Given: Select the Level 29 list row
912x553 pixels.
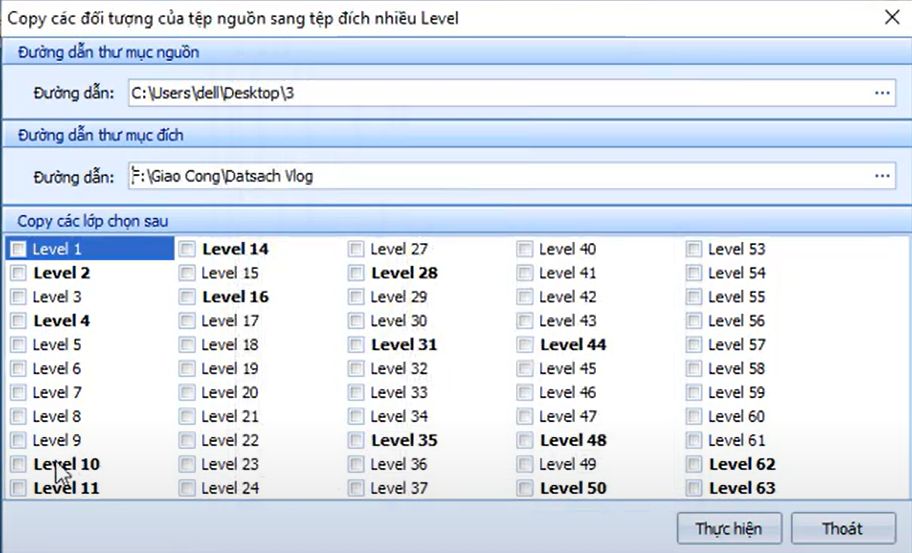Looking at the screenshot, I should [x=428, y=297].
